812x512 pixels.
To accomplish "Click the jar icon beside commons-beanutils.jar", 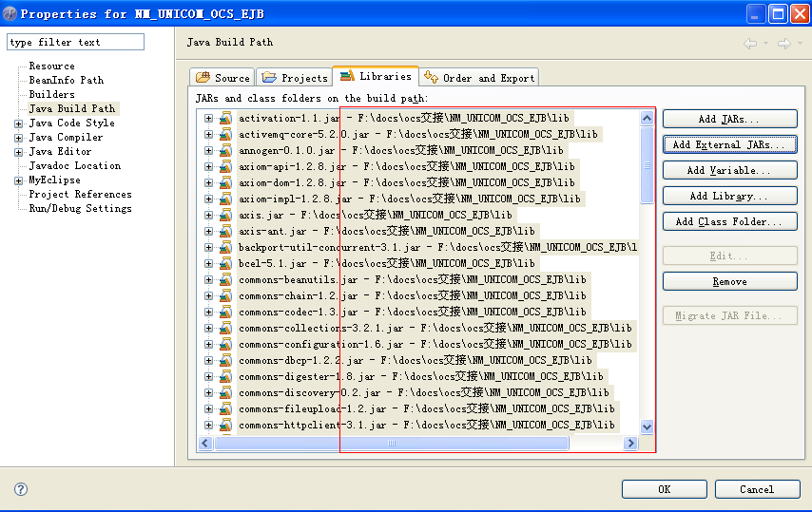I will (x=225, y=280).
